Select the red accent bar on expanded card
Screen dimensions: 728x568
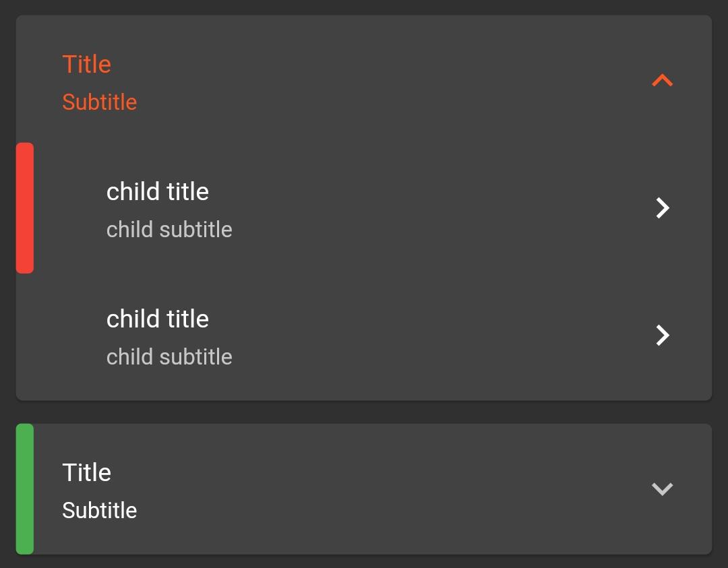[25, 208]
